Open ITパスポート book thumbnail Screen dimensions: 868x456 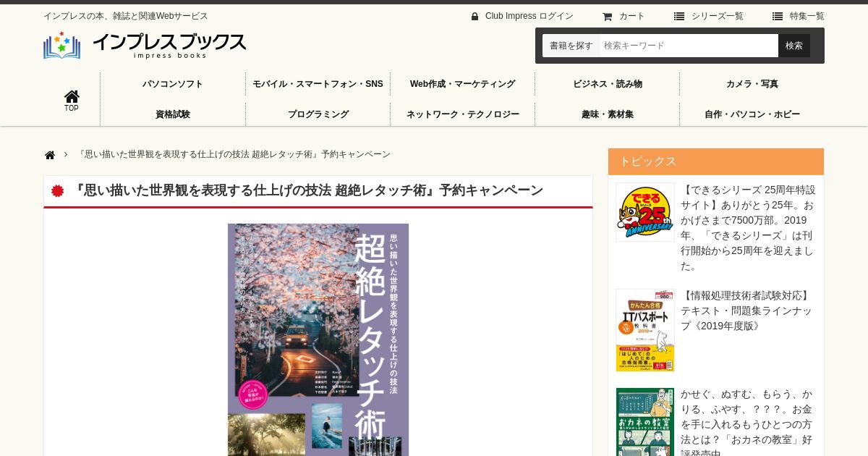coord(645,330)
